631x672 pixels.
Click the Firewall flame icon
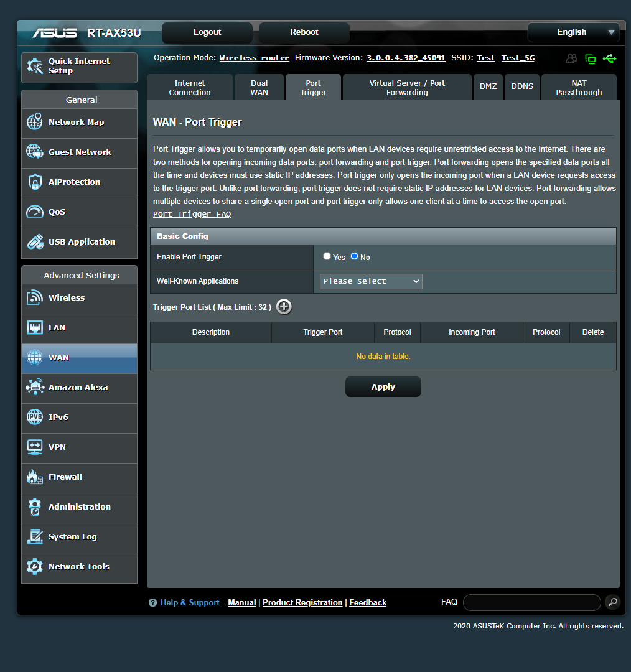[x=35, y=477]
